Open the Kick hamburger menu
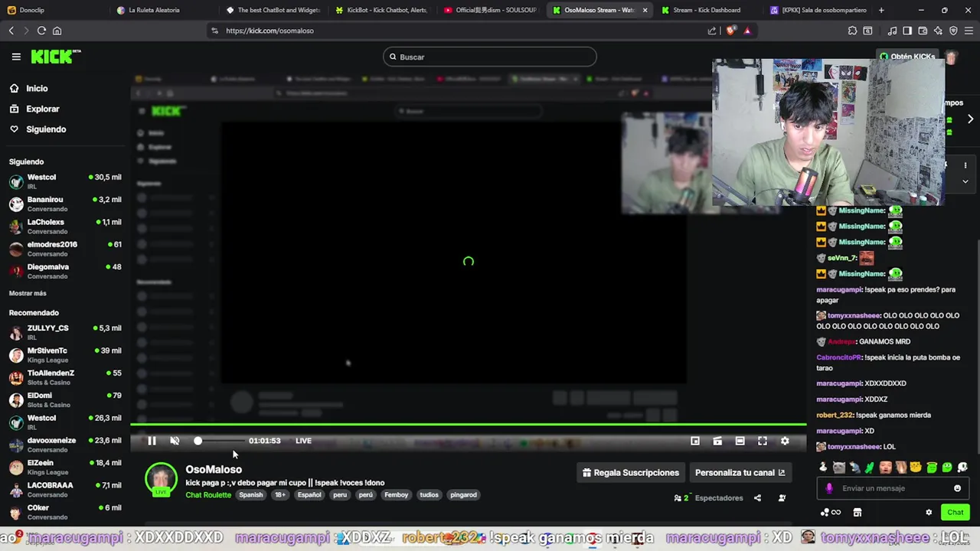The width and height of the screenshot is (980, 551). point(16,57)
